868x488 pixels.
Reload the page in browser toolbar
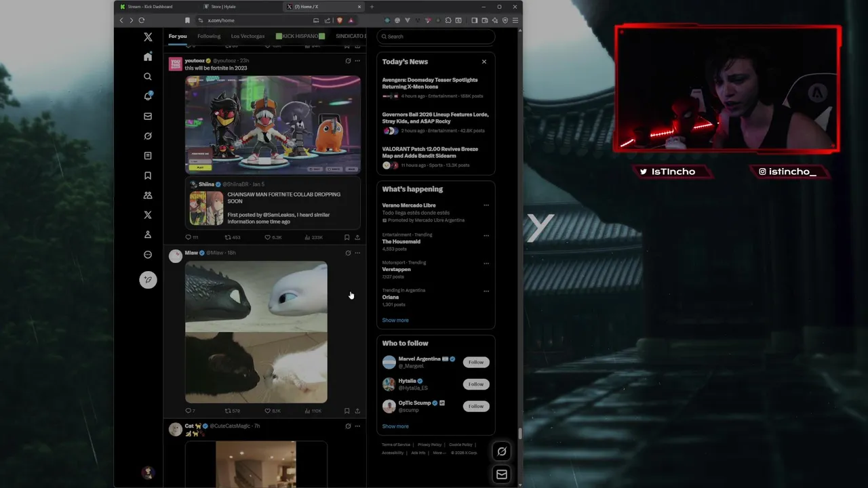[x=141, y=20]
